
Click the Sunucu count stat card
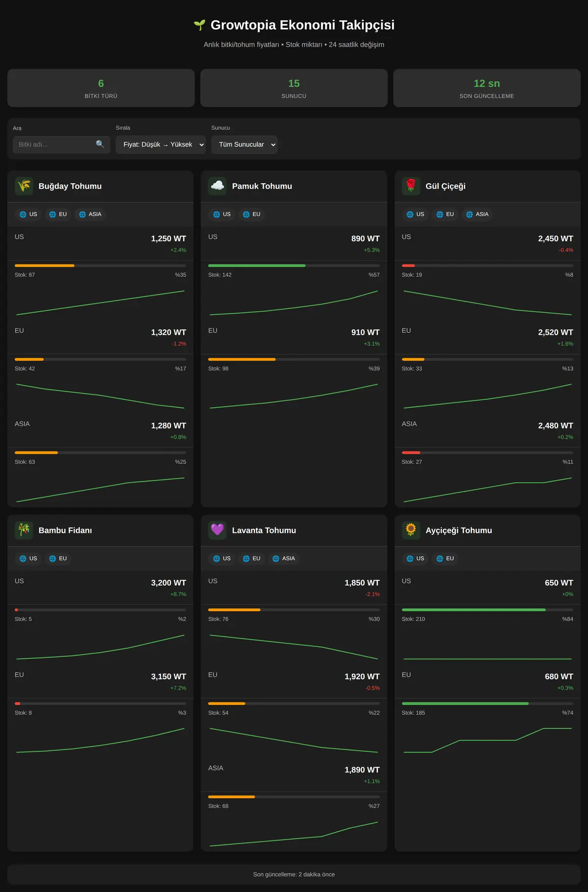[x=294, y=88]
